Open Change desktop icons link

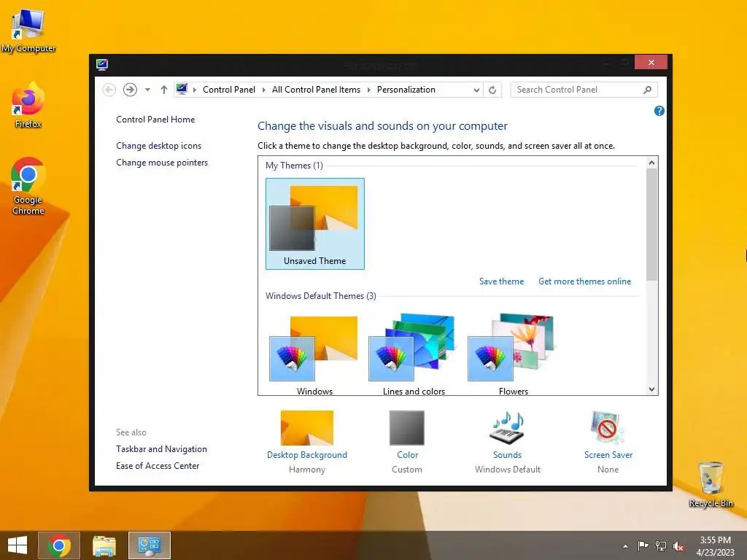pos(158,146)
